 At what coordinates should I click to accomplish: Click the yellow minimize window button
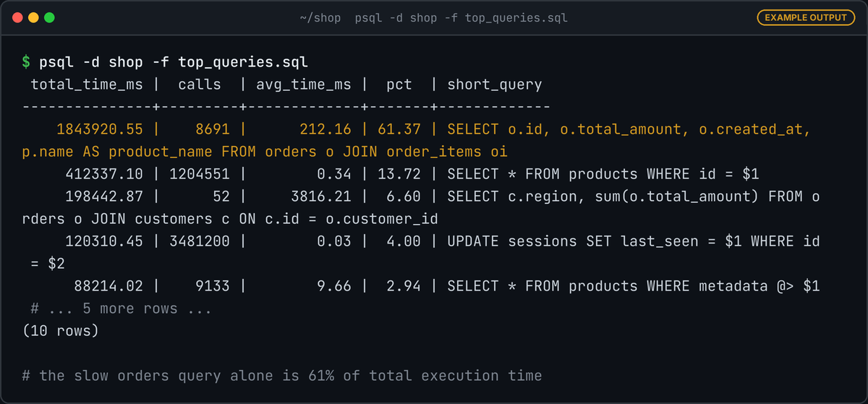tap(33, 17)
